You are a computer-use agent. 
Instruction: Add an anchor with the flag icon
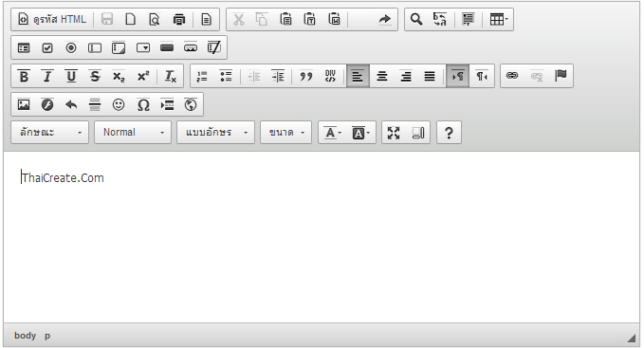[x=561, y=76]
